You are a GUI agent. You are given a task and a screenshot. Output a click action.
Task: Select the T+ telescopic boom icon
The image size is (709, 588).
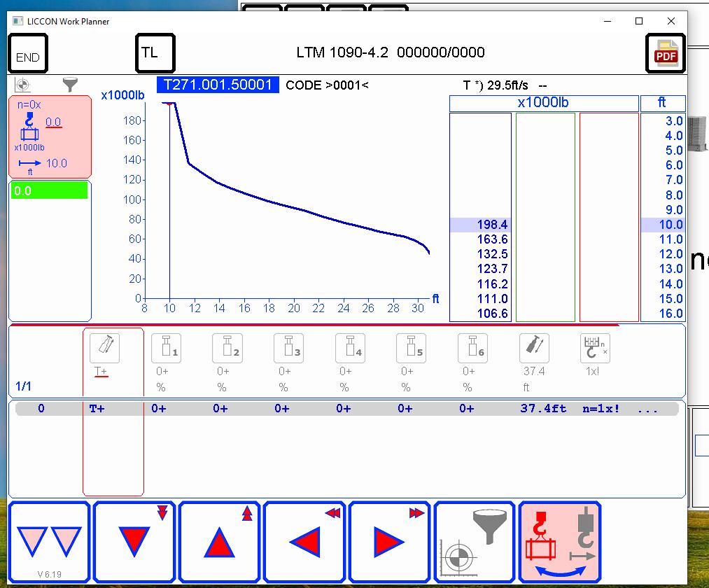click(x=105, y=349)
